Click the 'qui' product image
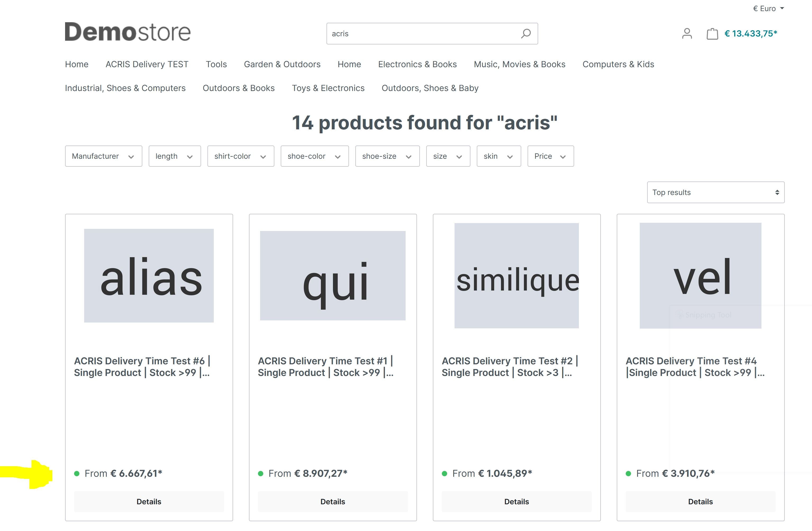 (333, 276)
